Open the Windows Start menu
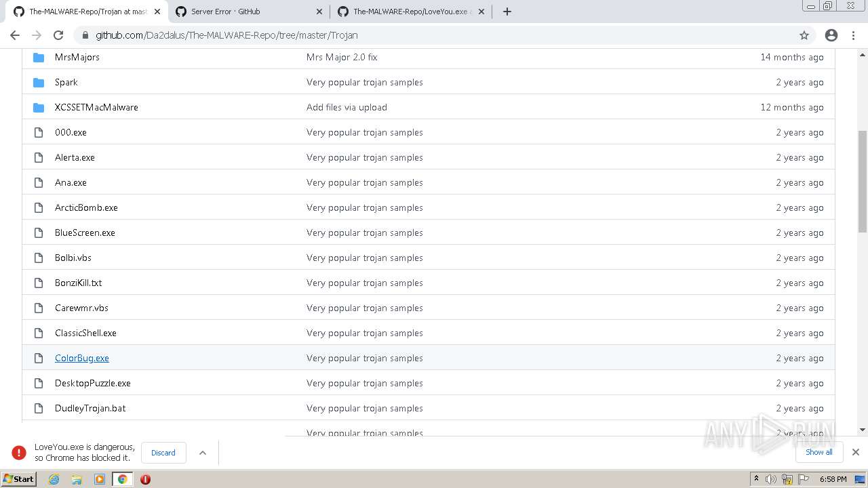This screenshot has width=868, height=488. click(18, 479)
